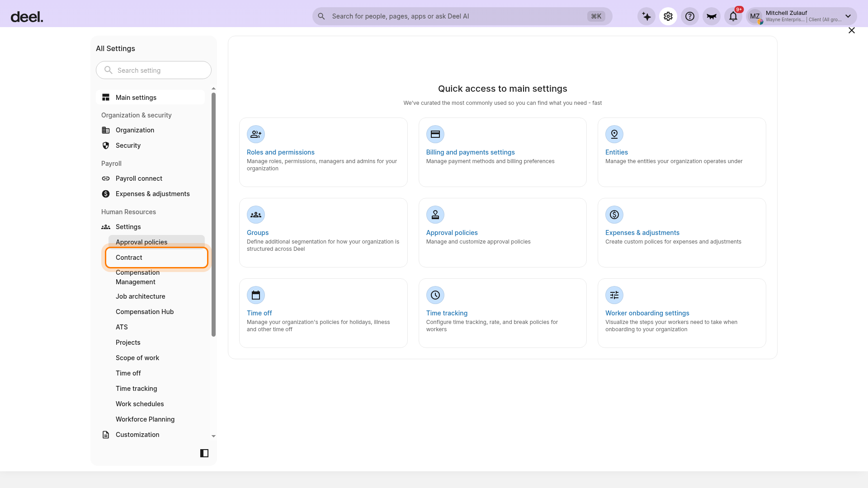
Task: Focus the Search for people, pages, apps field
Action: coord(462,16)
